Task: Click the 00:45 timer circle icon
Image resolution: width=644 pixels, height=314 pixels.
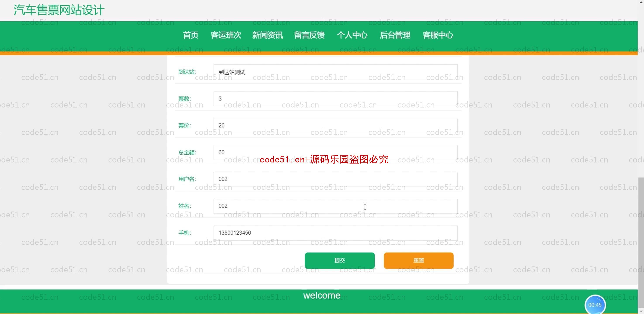Action: pos(595,305)
